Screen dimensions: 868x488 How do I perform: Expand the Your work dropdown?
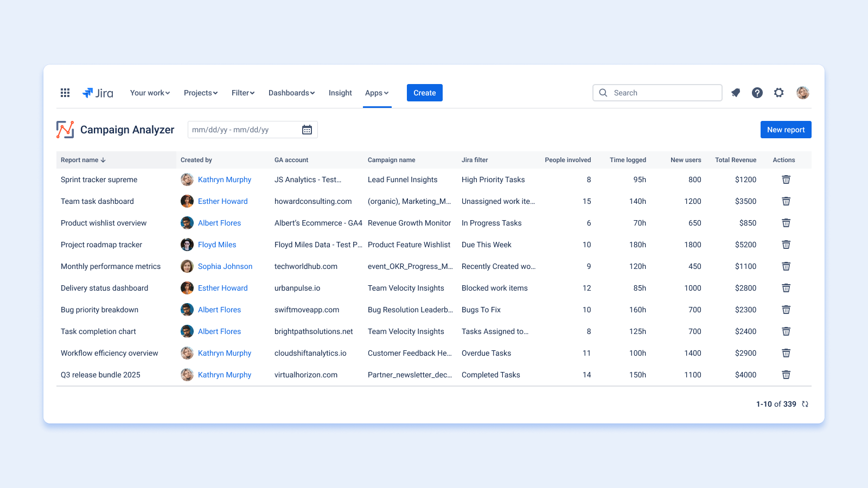[150, 93]
